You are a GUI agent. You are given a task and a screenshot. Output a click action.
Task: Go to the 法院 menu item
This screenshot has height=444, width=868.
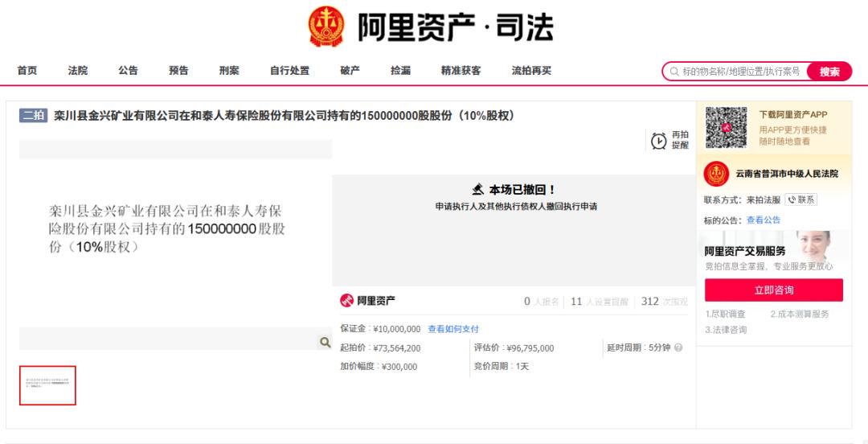pos(78,71)
